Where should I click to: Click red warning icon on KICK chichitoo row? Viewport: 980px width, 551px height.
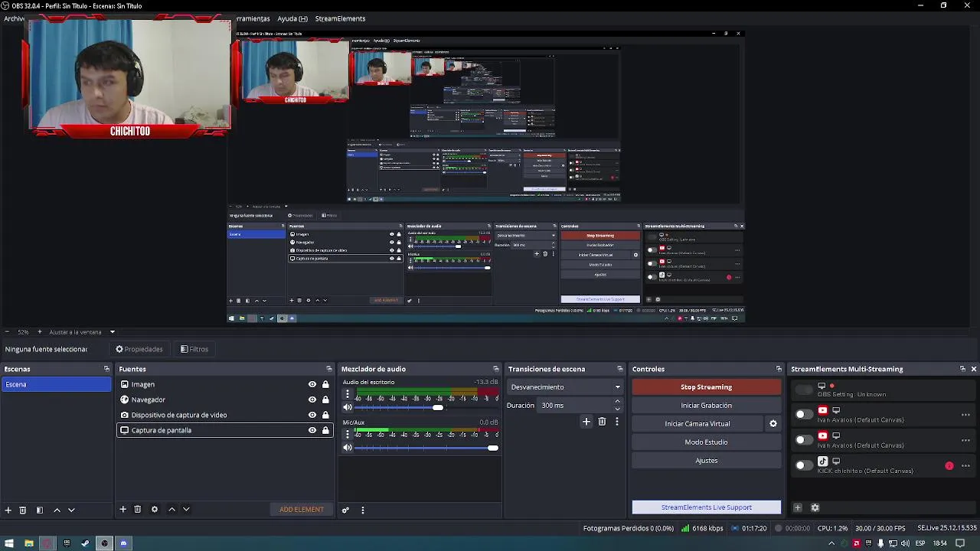(x=949, y=465)
